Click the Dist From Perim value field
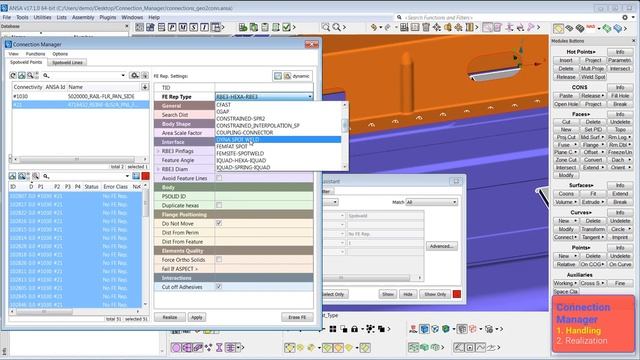The height and width of the screenshot is (360, 640). tap(264, 232)
